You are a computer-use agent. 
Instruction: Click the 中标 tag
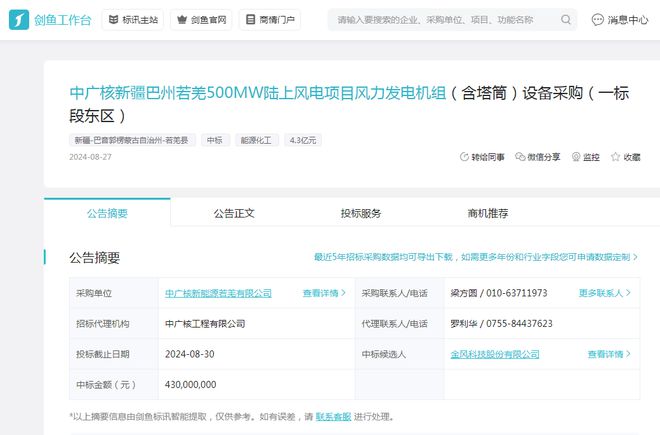point(215,140)
